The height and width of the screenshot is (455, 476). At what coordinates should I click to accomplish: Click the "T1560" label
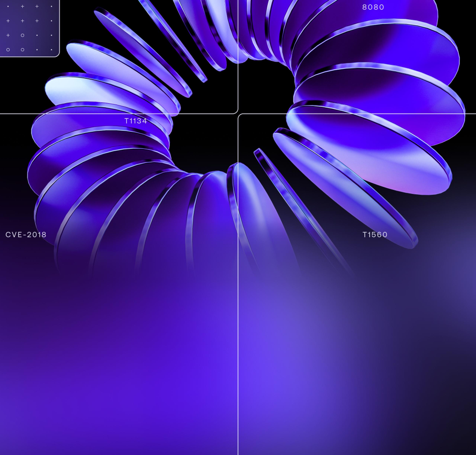(x=375, y=234)
